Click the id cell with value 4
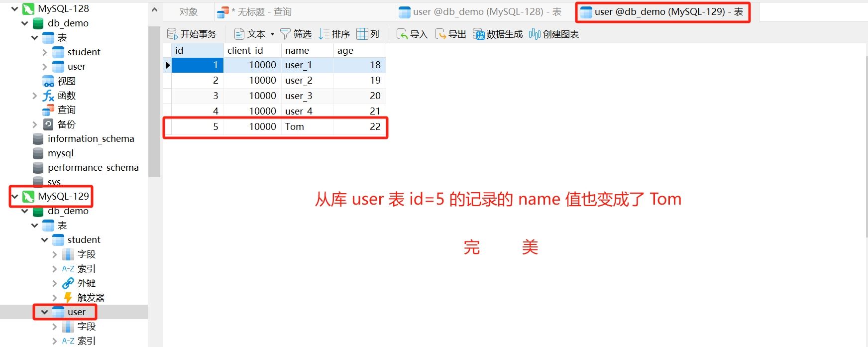This screenshot has height=347, width=868. [x=198, y=111]
